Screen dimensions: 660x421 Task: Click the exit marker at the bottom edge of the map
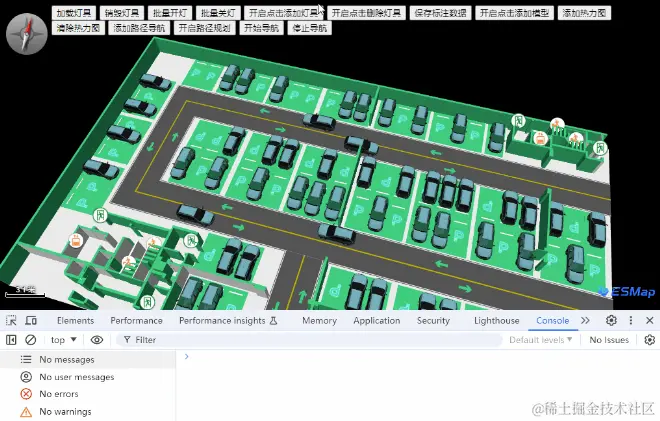click(x=147, y=302)
